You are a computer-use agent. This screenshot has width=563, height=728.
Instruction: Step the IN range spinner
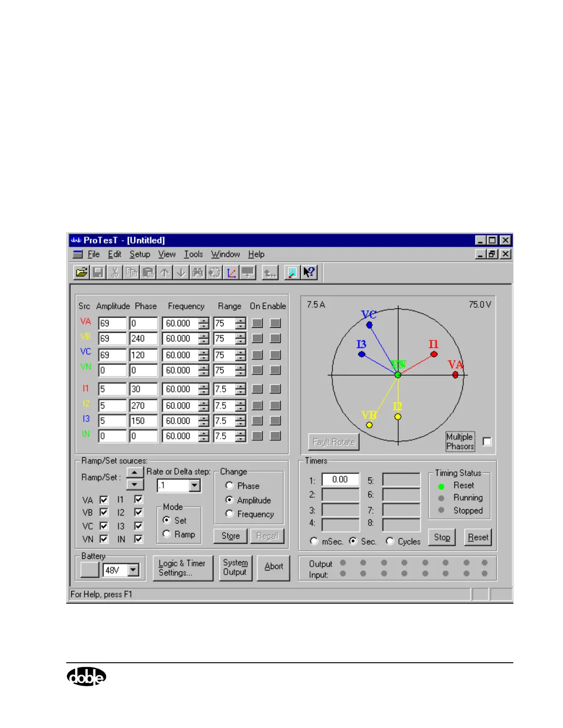coord(241,436)
